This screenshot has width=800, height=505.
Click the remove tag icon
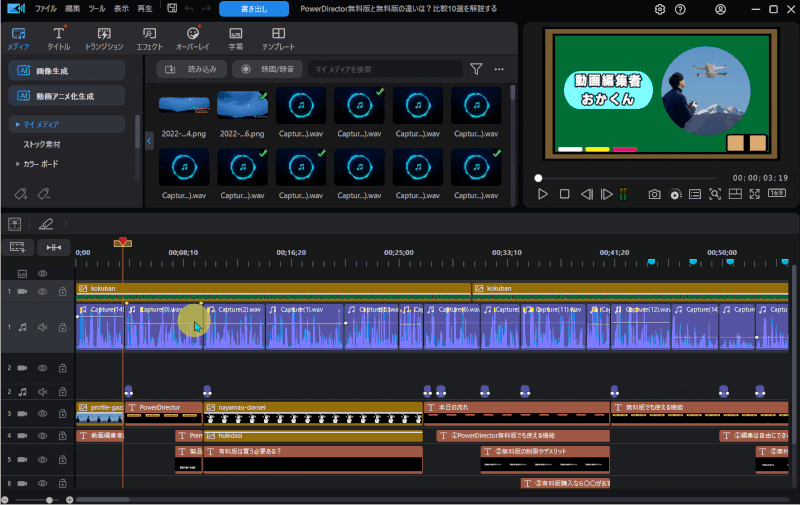tap(44, 194)
